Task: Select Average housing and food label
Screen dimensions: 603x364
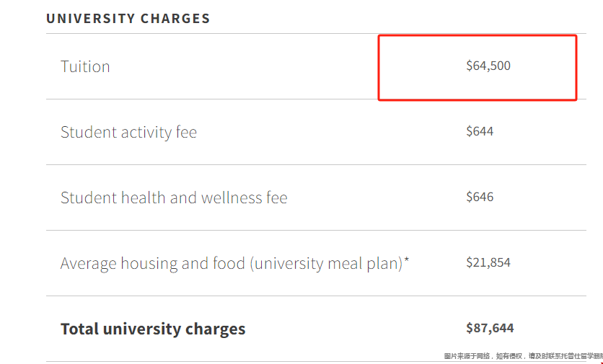Action: click(234, 264)
